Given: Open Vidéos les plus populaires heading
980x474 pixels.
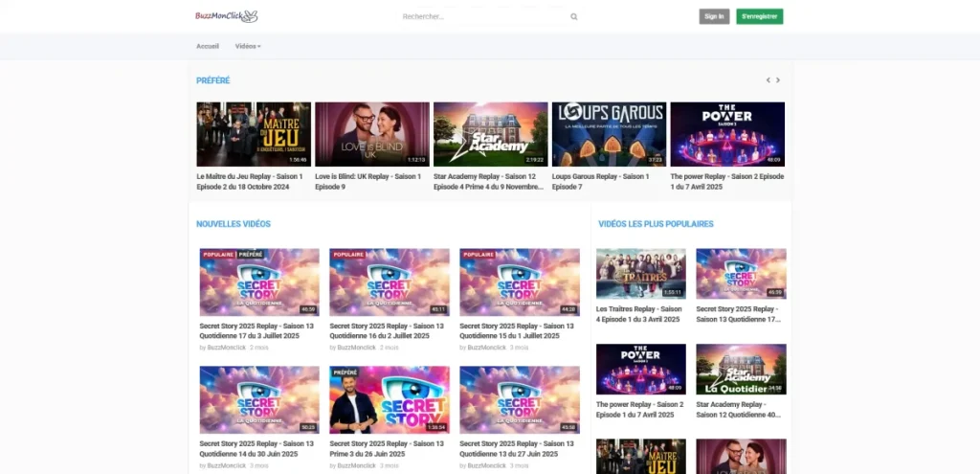Looking at the screenshot, I should (x=656, y=224).
